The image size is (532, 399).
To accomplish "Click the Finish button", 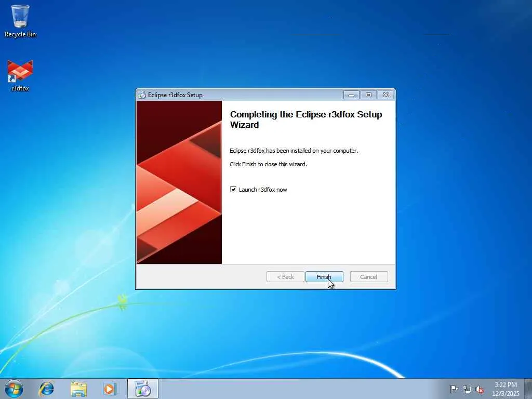I will [x=324, y=277].
